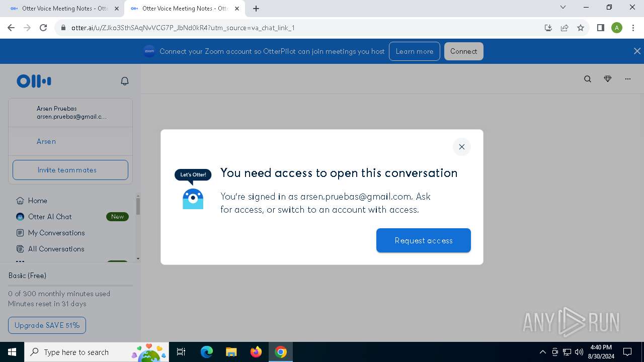The image size is (644, 362).
Task: Click Learn more in Zoom banner
Action: click(x=415, y=51)
